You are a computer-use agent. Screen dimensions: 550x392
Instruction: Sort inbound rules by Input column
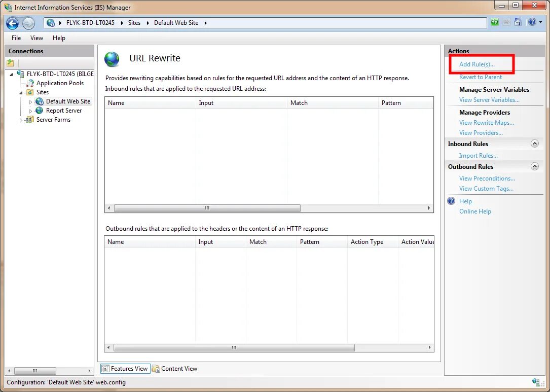[x=241, y=103]
